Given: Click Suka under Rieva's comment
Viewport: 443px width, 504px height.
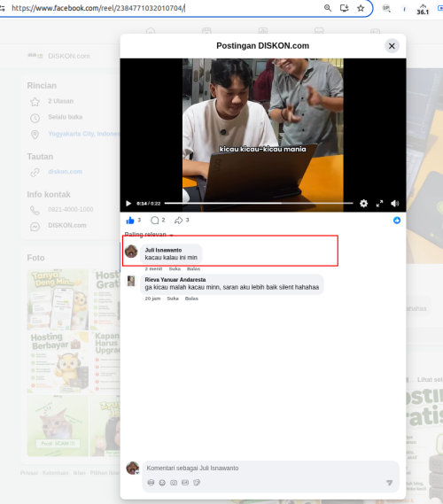Looking at the screenshot, I should click(x=173, y=299).
